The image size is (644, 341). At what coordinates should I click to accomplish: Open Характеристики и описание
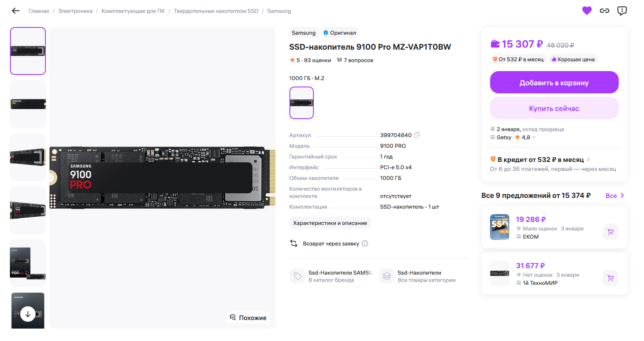pos(330,223)
